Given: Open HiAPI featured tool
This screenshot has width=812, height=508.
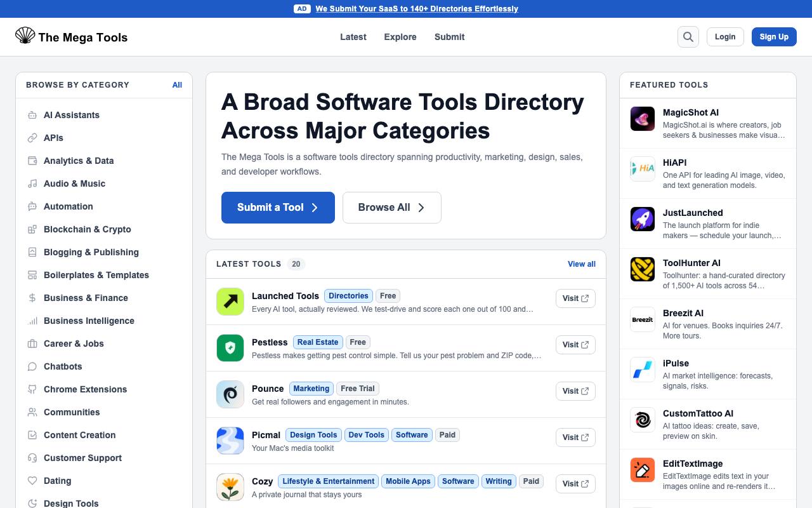Looking at the screenshot, I should click(x=708, y=173).
